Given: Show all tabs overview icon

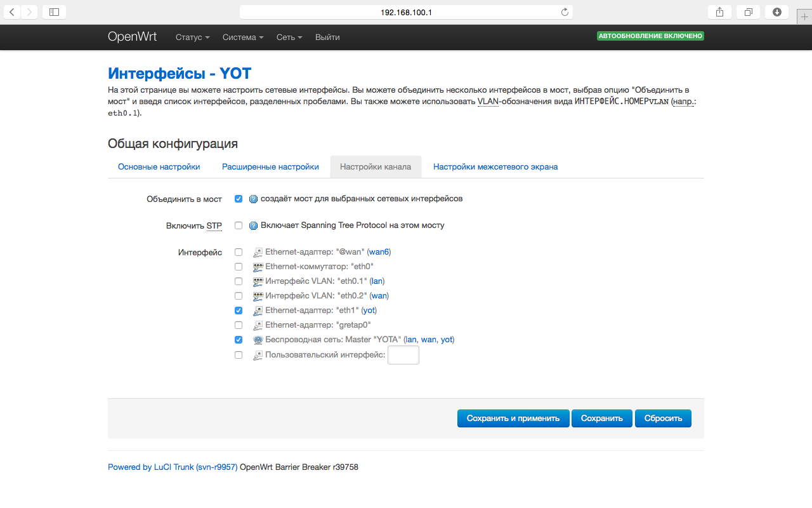Looking at the screenshot, I should coord(749,11).
